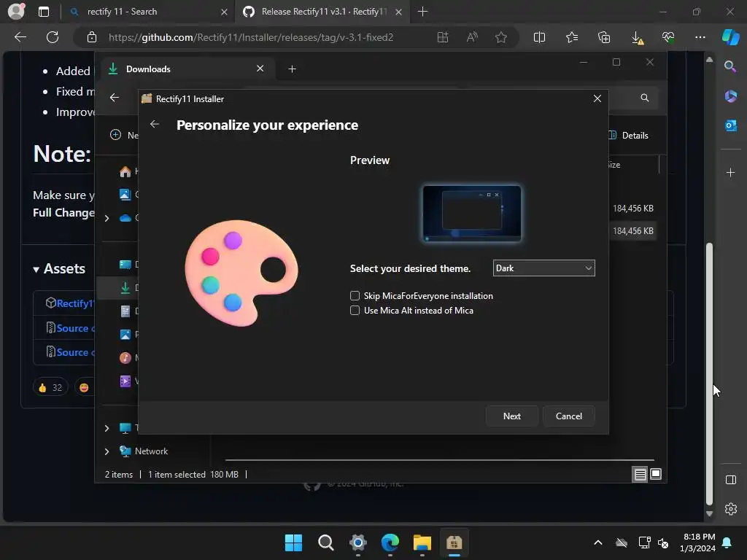Image resolution: width=747 pixels, height=560 pixels.
Task: Add an app to Edge sidebar
Action: (730, 172)
